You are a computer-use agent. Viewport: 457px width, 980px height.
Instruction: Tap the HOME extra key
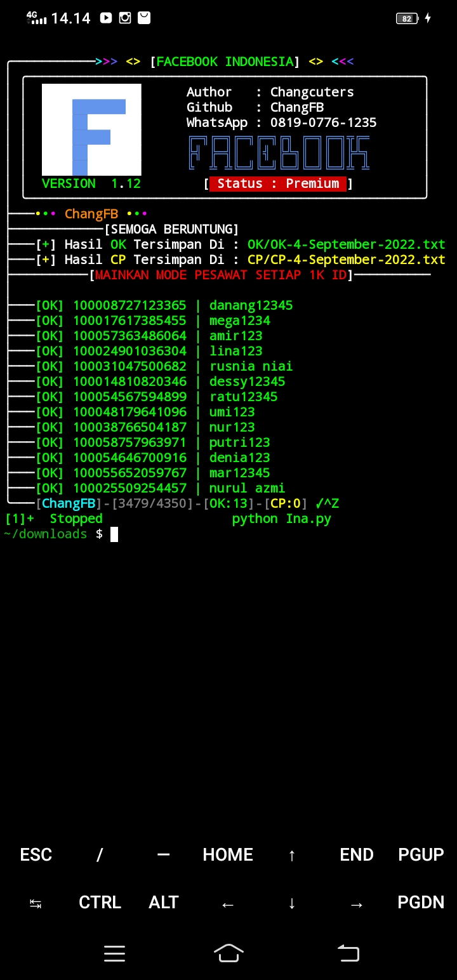click(x=228, y=855)
